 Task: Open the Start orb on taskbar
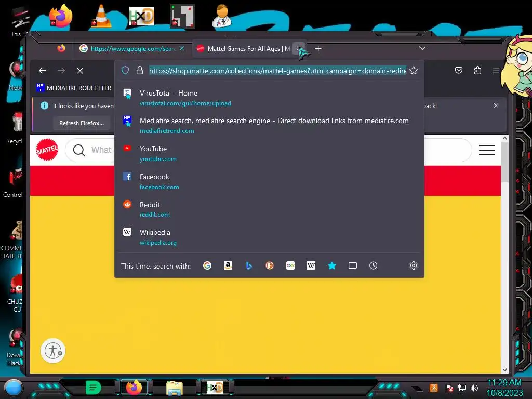point(13,388)
